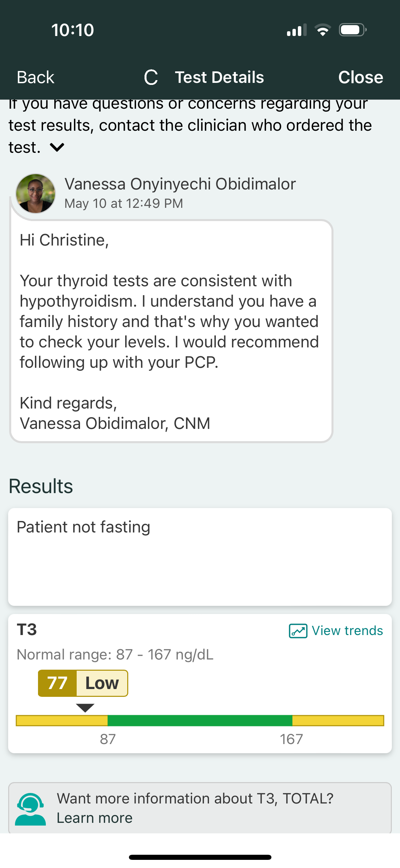Viewport: 400px width, 868px height.
Task: Tap the refresh spinner icon in header
Action: 151,77
